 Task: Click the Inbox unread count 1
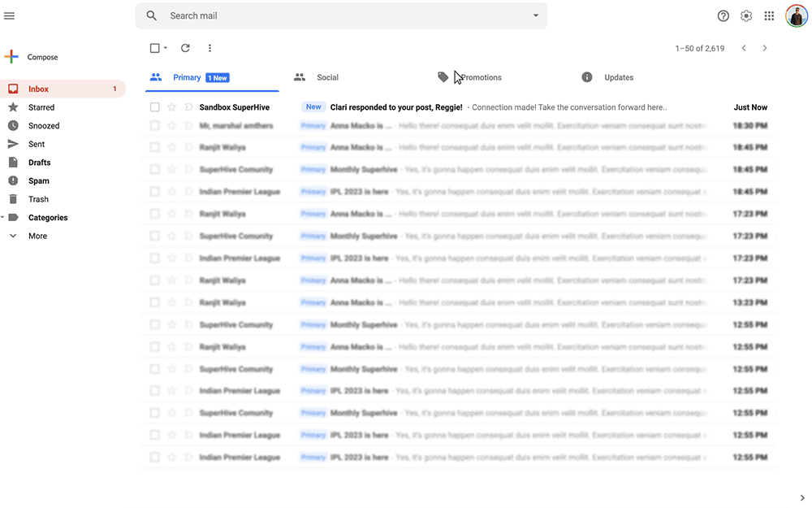[x=114, y=89]
